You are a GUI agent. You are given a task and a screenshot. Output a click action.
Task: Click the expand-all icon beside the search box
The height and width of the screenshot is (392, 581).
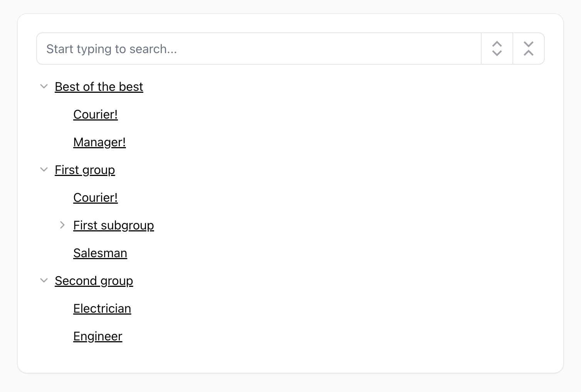tap(497, 49)
